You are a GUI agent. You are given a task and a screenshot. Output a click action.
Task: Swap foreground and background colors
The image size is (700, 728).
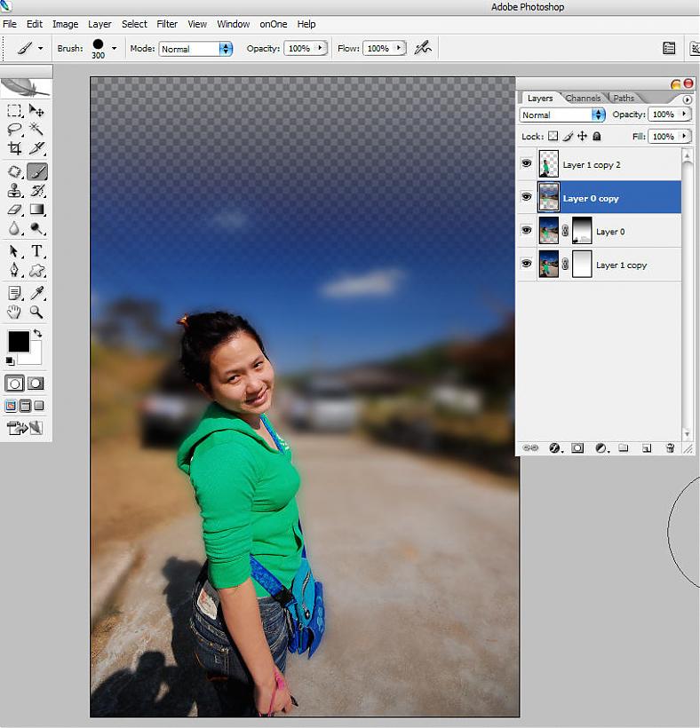37,333
